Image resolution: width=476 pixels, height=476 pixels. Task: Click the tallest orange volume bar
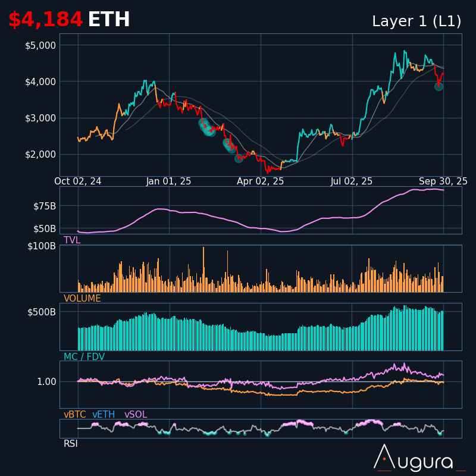(203, 269)
